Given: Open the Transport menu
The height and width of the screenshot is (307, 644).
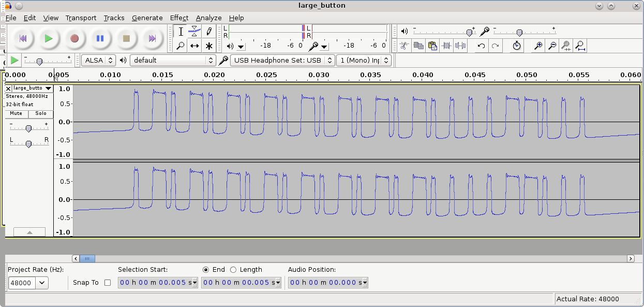Looking at the screenshot, I should coord(81,18).
